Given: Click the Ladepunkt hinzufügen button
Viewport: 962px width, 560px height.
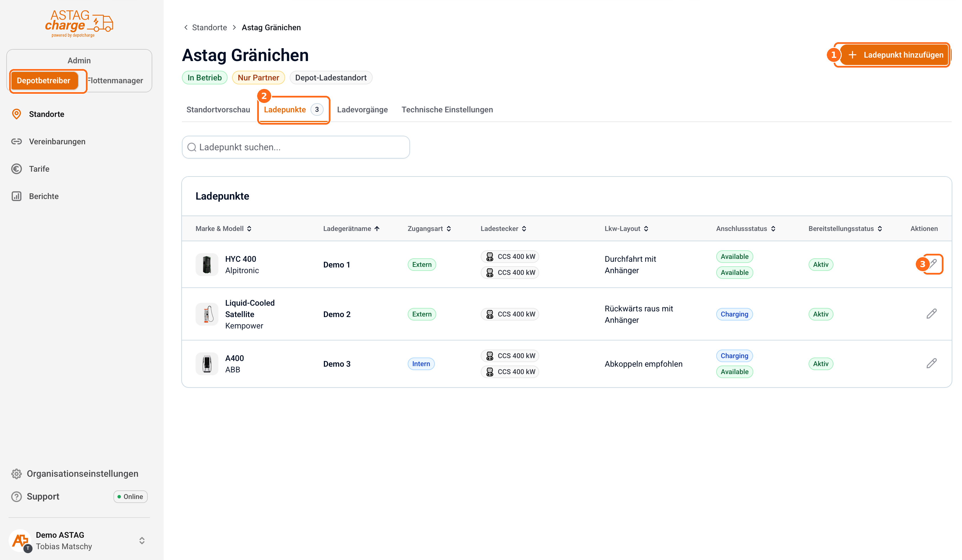Looking at the screenshot, I should pos(895,55).
